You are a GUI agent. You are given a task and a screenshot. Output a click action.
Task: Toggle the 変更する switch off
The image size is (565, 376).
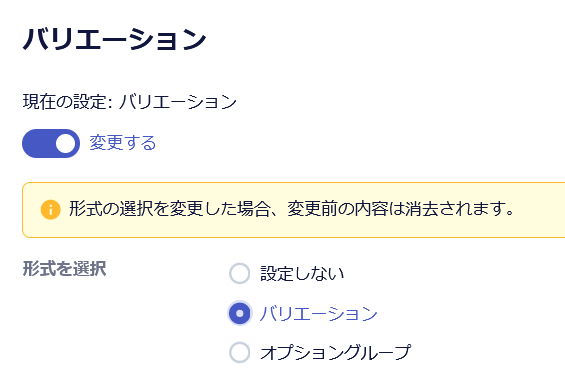click(x=51, y=143)
